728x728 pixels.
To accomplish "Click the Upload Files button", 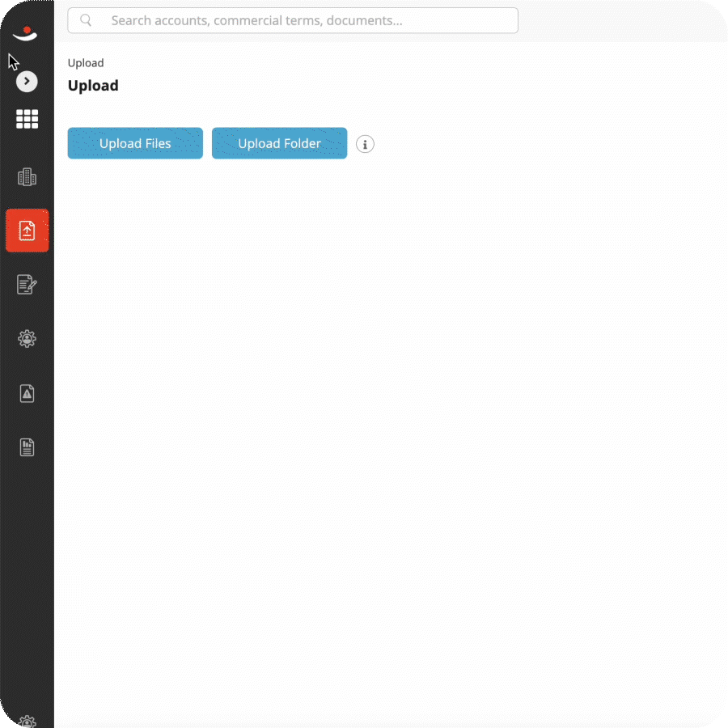I will click(135, 143).
